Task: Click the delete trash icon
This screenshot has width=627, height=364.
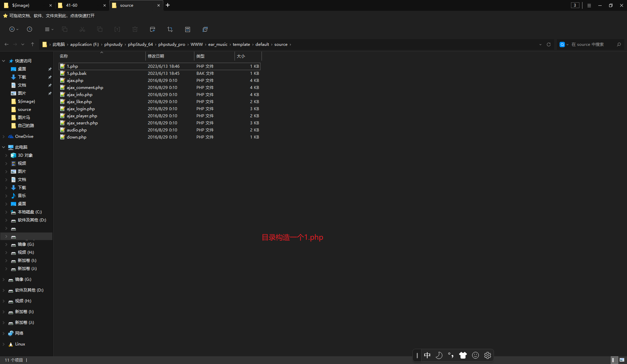Action: (x=135, y=29)
